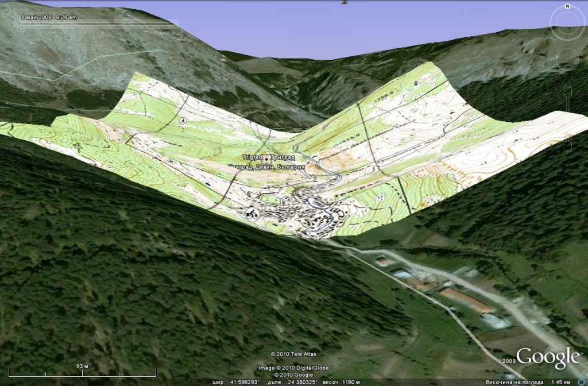Screen dimensions: 588x386
Task: Click the N north indicator on compass
Action: 568,6
